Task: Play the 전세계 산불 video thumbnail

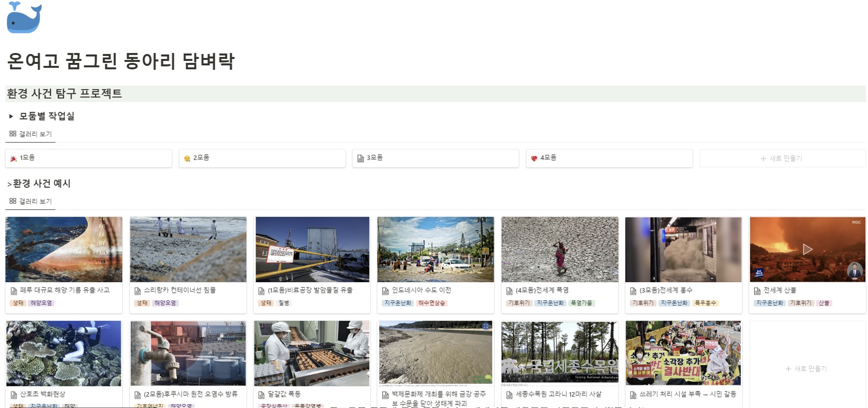Action: tap(807, 249)
